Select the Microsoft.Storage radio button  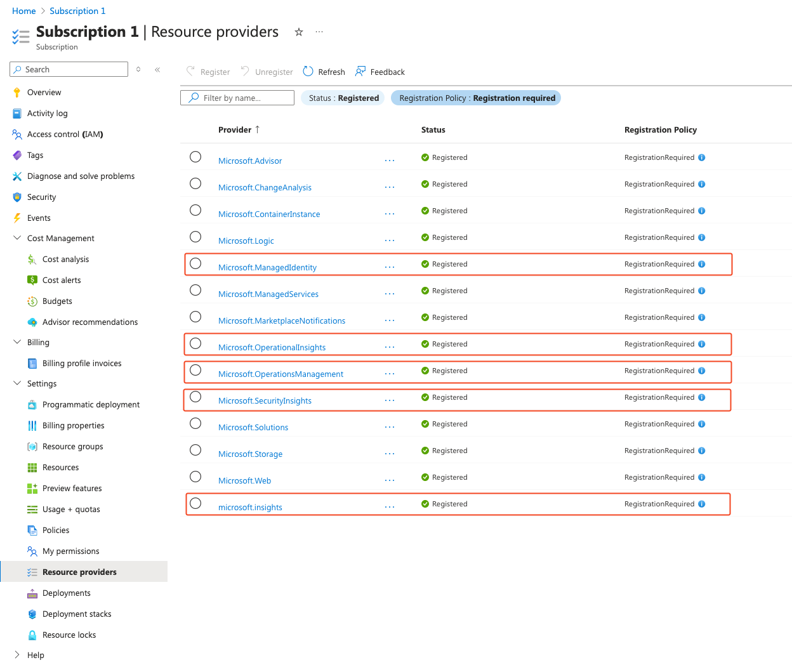(x=195, y=450)
